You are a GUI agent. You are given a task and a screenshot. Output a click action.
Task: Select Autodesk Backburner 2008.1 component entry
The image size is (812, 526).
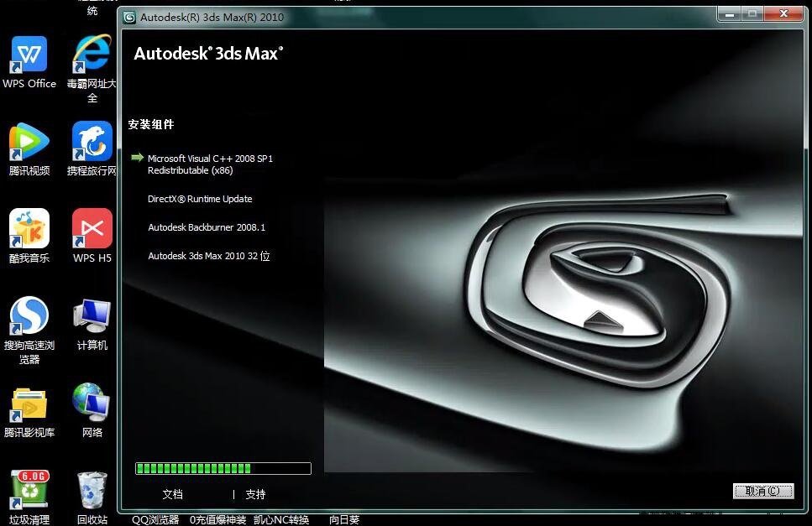(207, 227)
